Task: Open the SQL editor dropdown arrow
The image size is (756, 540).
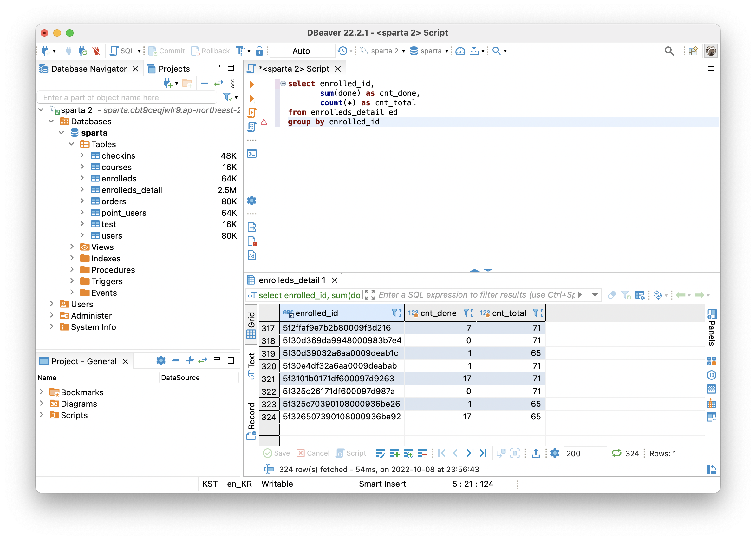Action: 139,51
